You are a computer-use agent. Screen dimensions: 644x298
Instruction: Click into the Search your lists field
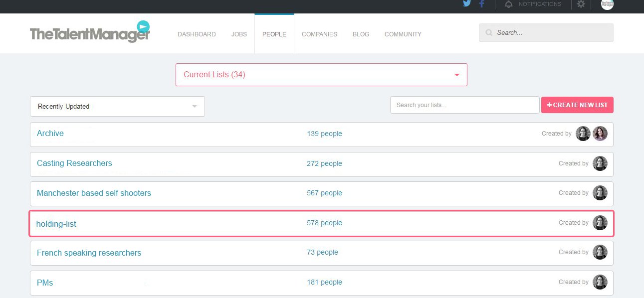click(x=464, y=105)
